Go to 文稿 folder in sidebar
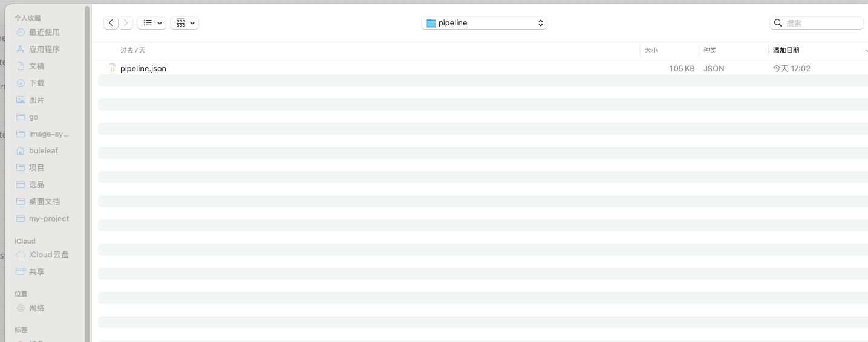Viewport: 868px width, 342px height. click(x=36, y=66)
